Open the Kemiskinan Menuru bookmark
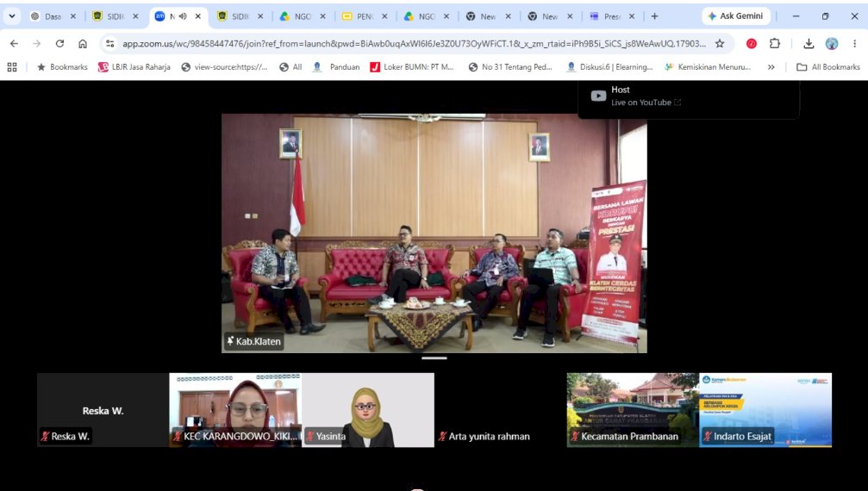This screenshot has width=868, height=491. tap(708, 67)
